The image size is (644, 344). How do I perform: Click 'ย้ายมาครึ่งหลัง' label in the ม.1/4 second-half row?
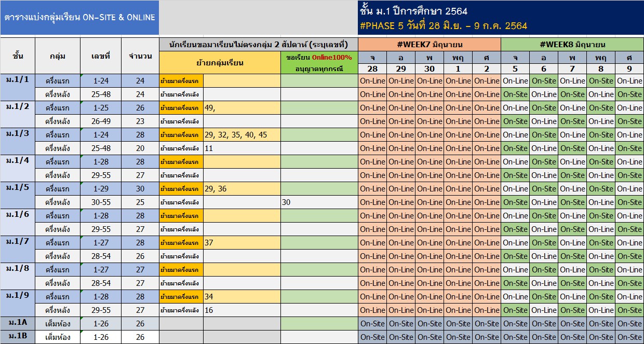[181, 175]
